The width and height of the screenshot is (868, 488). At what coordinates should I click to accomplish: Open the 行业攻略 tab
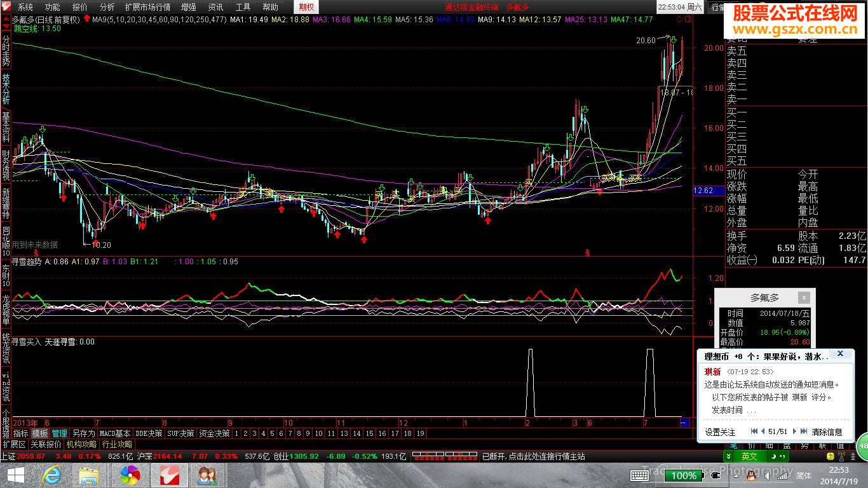click(118, 444)
